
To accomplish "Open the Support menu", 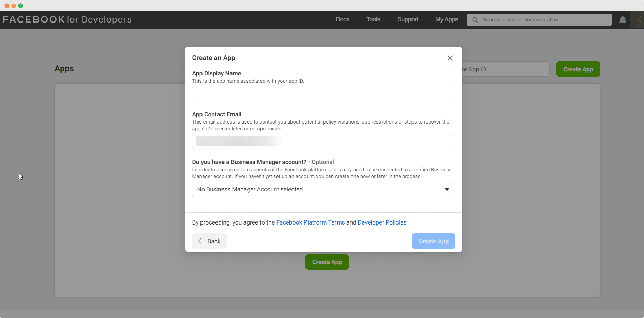I will coord(408,19).
